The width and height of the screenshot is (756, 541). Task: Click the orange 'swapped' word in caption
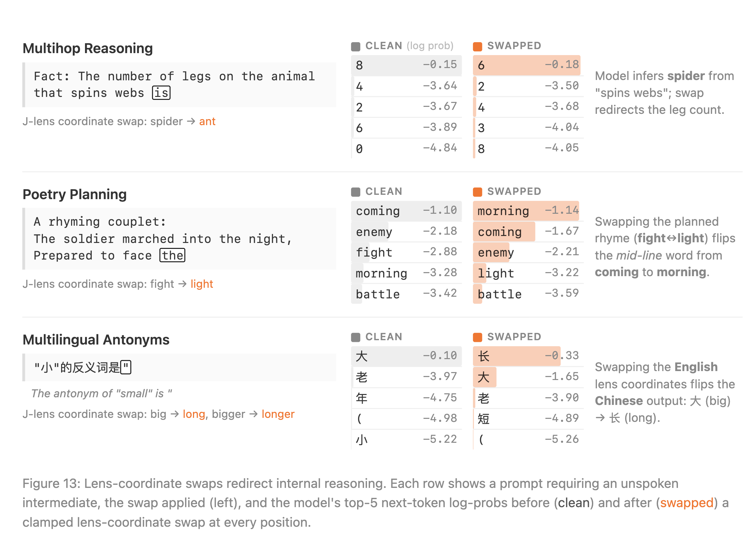coord(687,503)
